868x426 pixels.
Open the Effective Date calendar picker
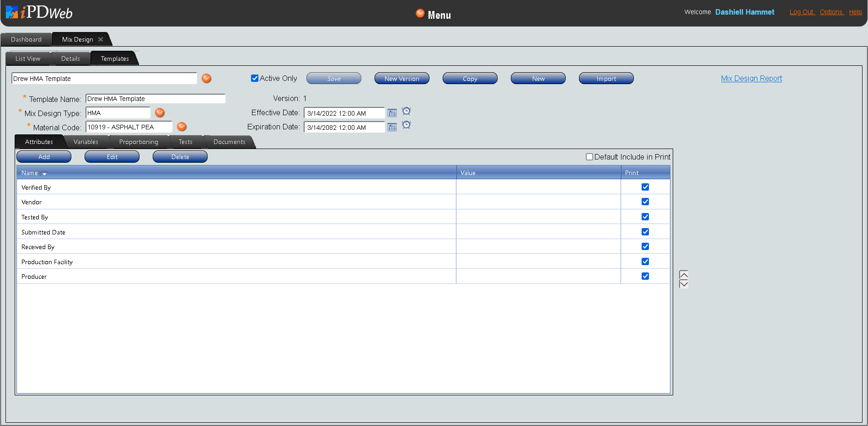click(392, 113)
